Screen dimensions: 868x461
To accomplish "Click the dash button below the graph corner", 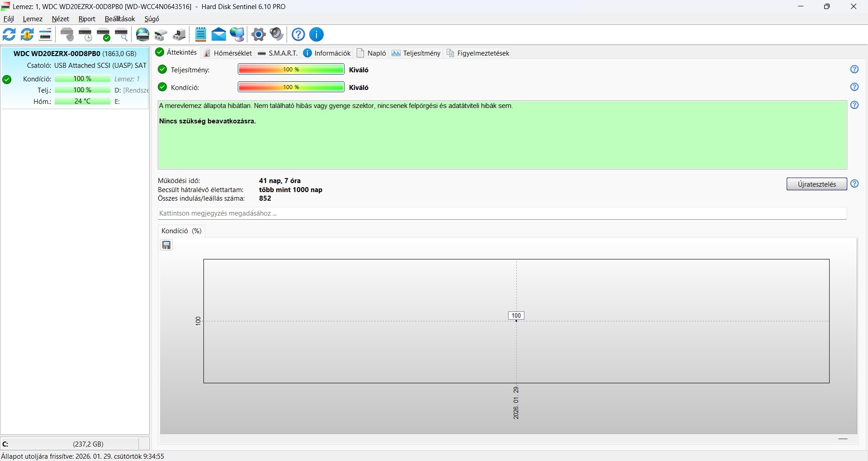I will (843, 439).
